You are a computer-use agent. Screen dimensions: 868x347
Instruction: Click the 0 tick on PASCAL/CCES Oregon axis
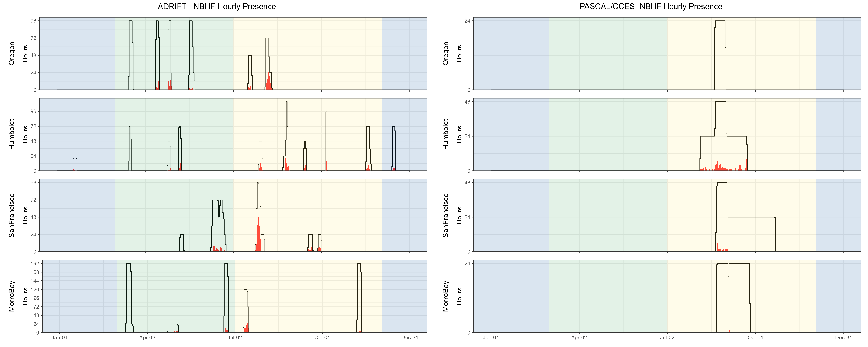469,90
